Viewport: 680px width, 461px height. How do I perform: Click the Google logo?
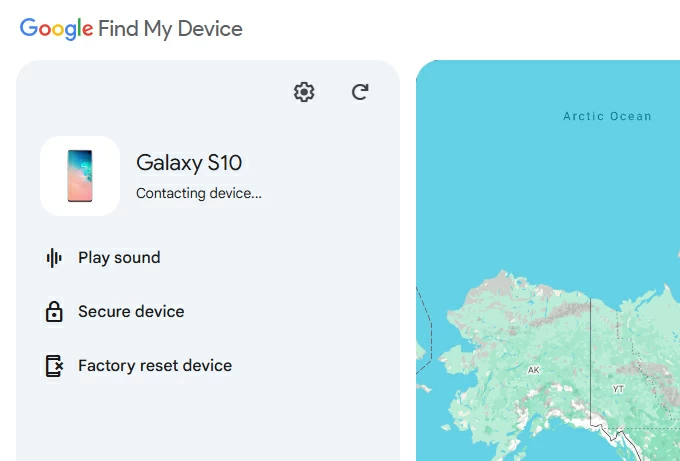click(56, 28)
